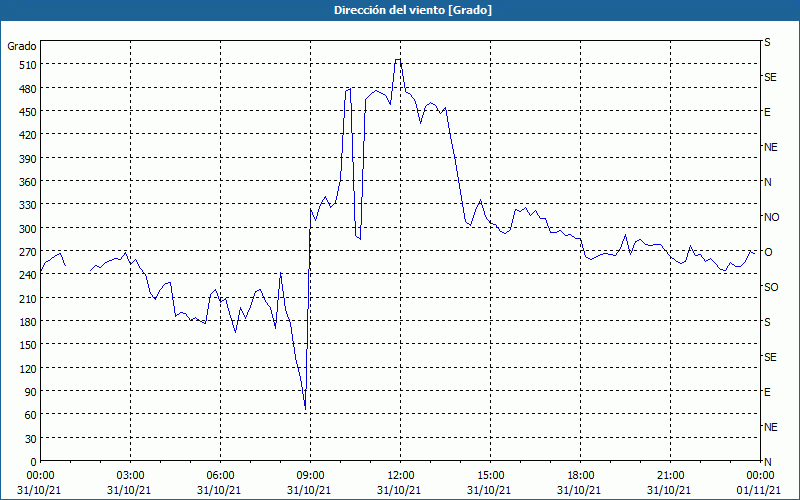Select the '120' left axis value

coord(29,369)
